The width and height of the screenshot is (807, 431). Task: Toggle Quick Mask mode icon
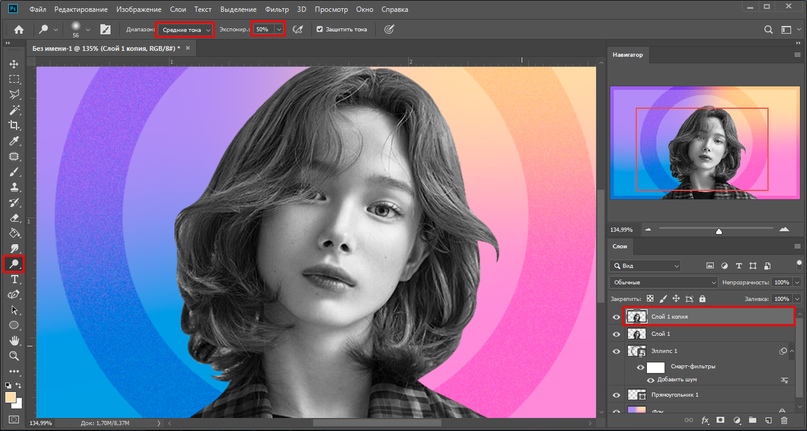(14, 420)
